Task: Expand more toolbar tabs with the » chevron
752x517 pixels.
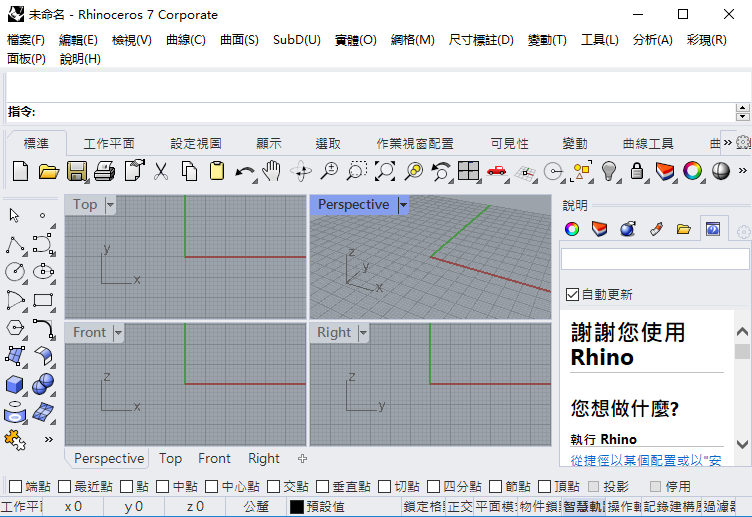Action: coord(728,142)
